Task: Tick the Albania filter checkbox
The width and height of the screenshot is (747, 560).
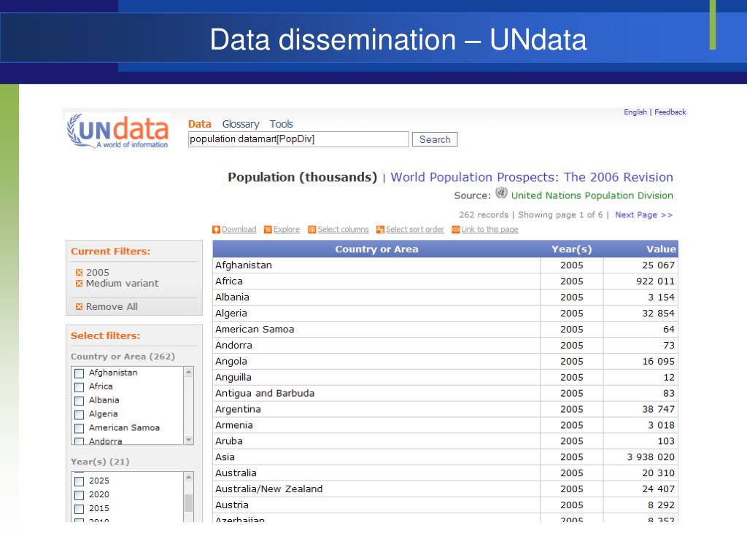Action: 80,400
